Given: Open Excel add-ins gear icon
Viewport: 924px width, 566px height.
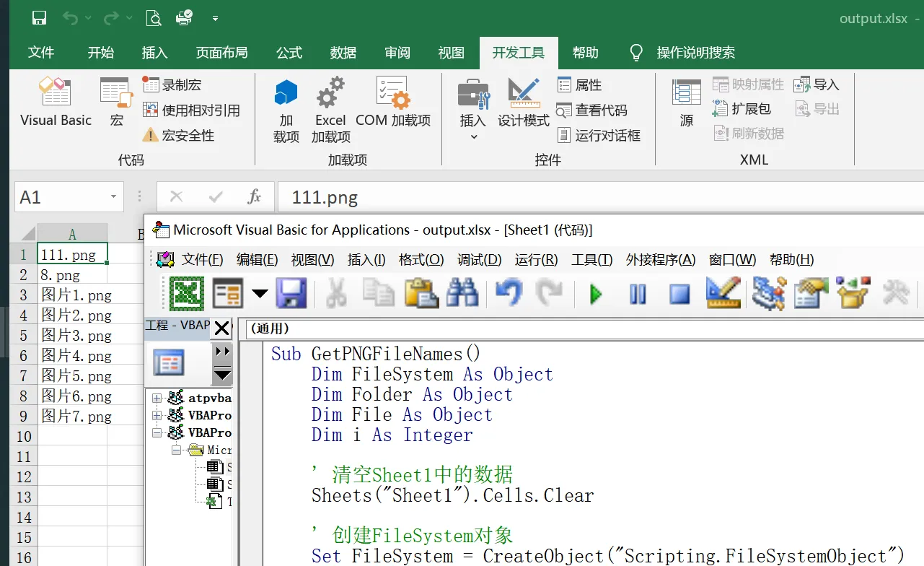Looking at the screenshot, I should click(x=331, y=110).
